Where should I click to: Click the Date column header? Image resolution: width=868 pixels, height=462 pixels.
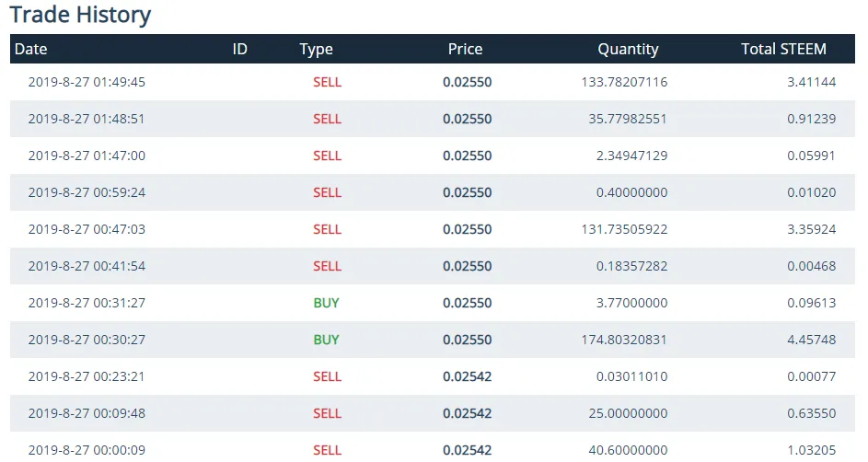(x=31, y=50)
